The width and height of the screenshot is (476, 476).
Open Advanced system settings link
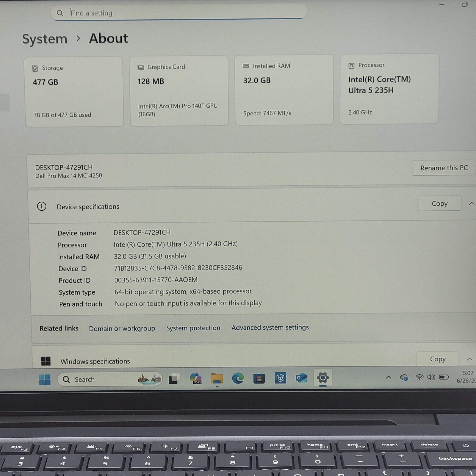(270, 327)
